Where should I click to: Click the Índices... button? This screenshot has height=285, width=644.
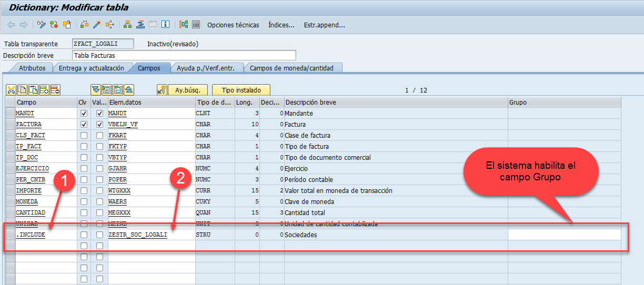click(x=281, y=25)
